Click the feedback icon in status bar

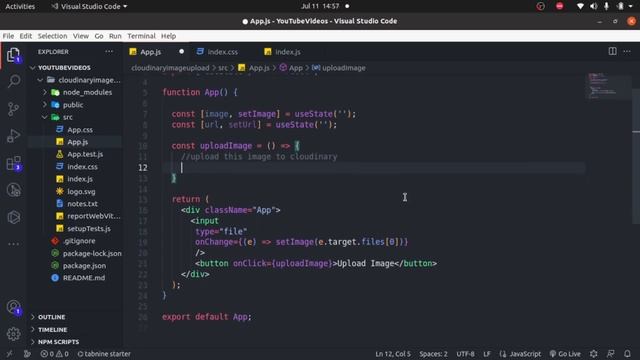pyautogui.click(x=611, y=354)
